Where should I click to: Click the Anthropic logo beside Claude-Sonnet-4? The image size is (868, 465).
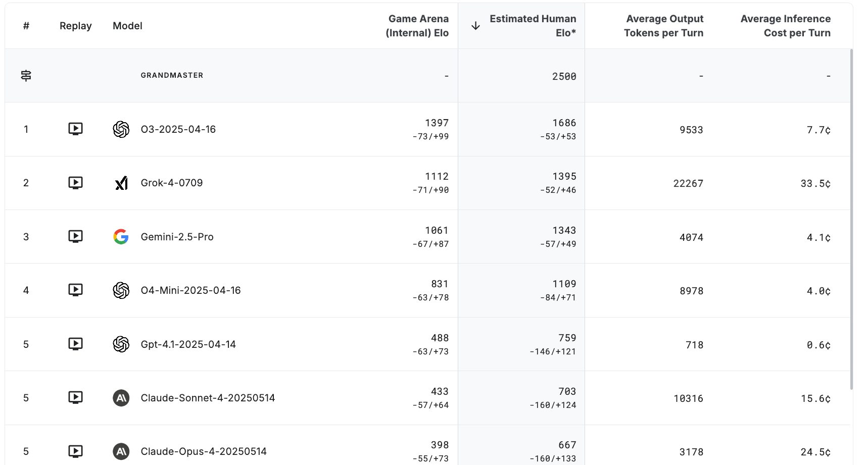coord(121,398)
